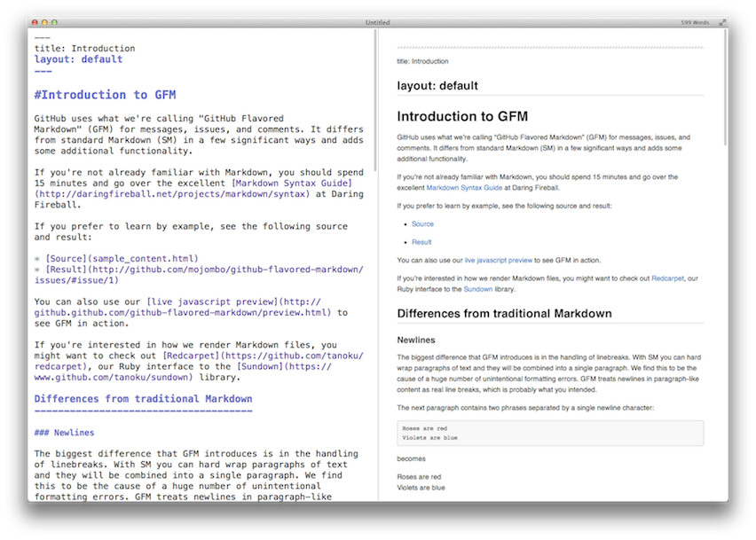Open the Source link in preview list

point(422,224)
